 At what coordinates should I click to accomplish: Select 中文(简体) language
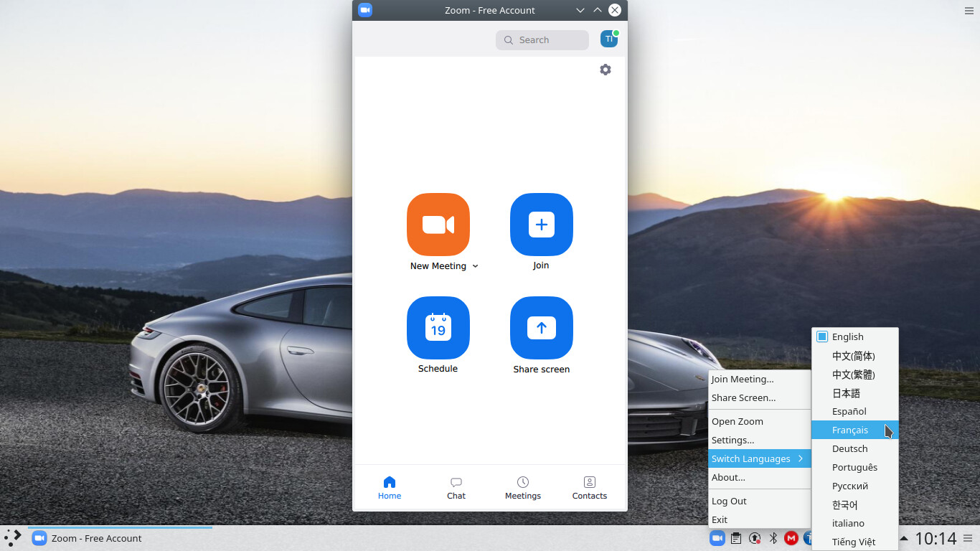854,356
